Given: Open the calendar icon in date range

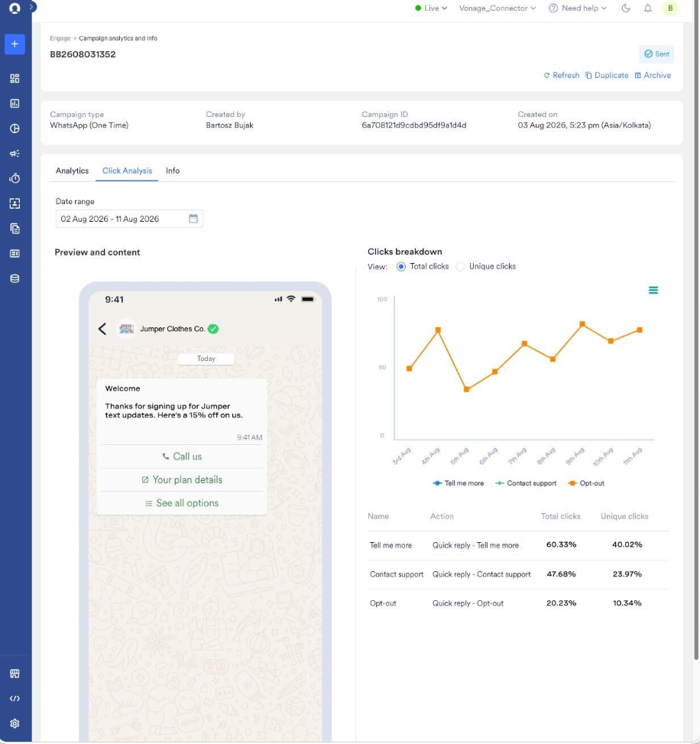Looking at the screenshot, I should pos(193,219).
